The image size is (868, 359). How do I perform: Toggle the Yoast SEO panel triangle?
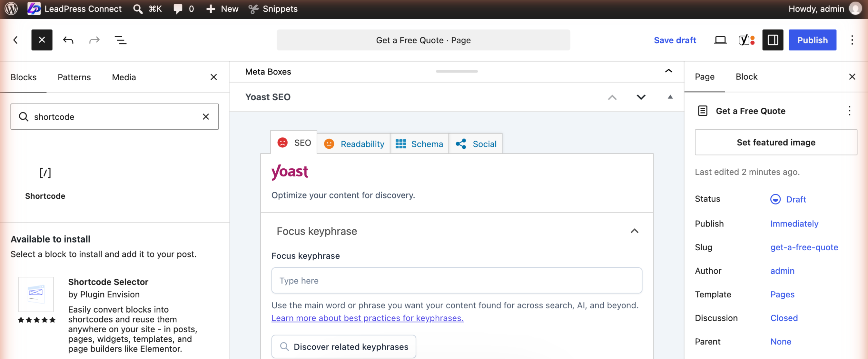pyautogui.click(x=670, y=97)
